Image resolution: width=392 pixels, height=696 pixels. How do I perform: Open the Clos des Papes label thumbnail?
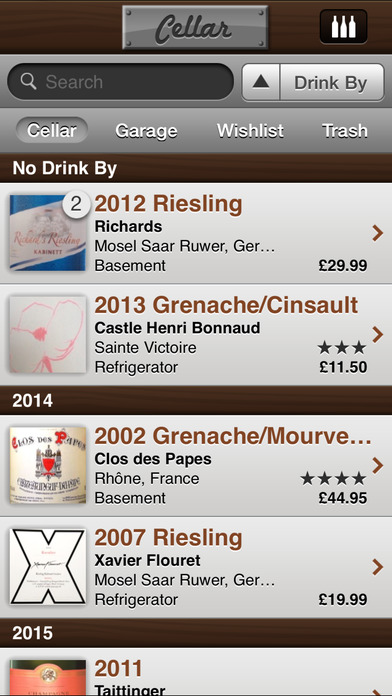48,465
